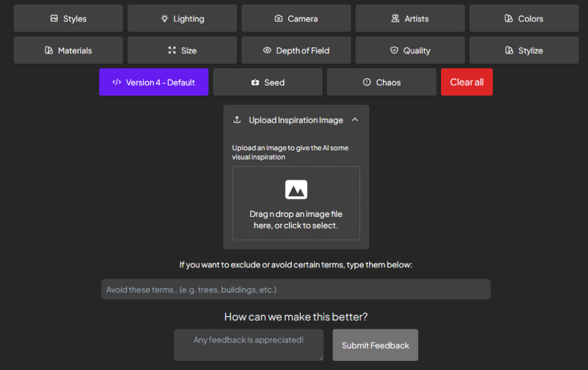Click the exclude certain terms instruction text
The image size is (588, 370).
tap(296, 265)
